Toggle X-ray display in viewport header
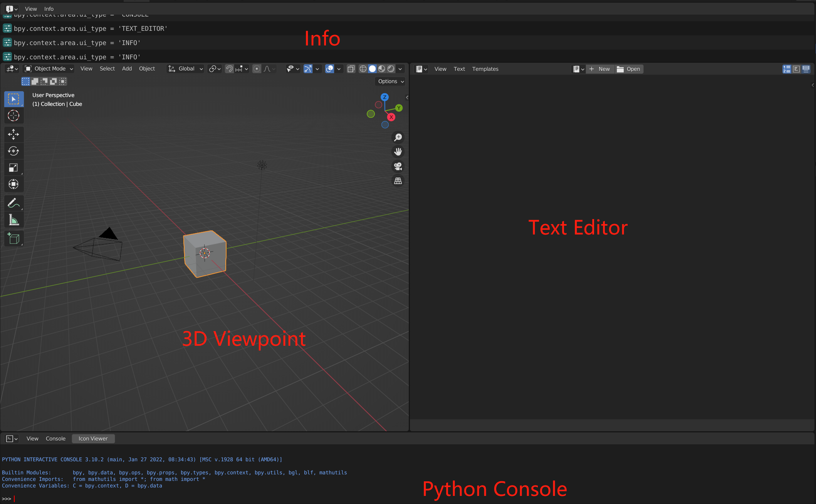Screen dimensions: 816x504 point(351,69)
